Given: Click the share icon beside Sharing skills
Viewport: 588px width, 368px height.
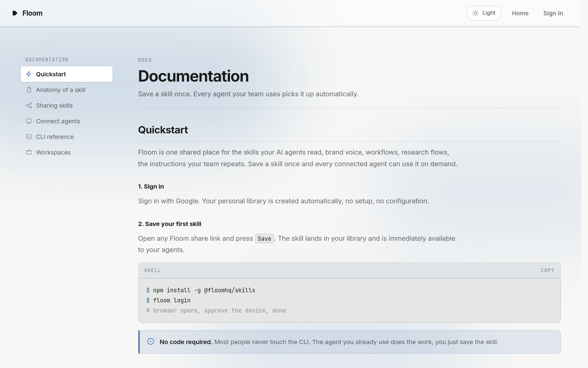Looking at the screenshot, I should coord(29,105).
